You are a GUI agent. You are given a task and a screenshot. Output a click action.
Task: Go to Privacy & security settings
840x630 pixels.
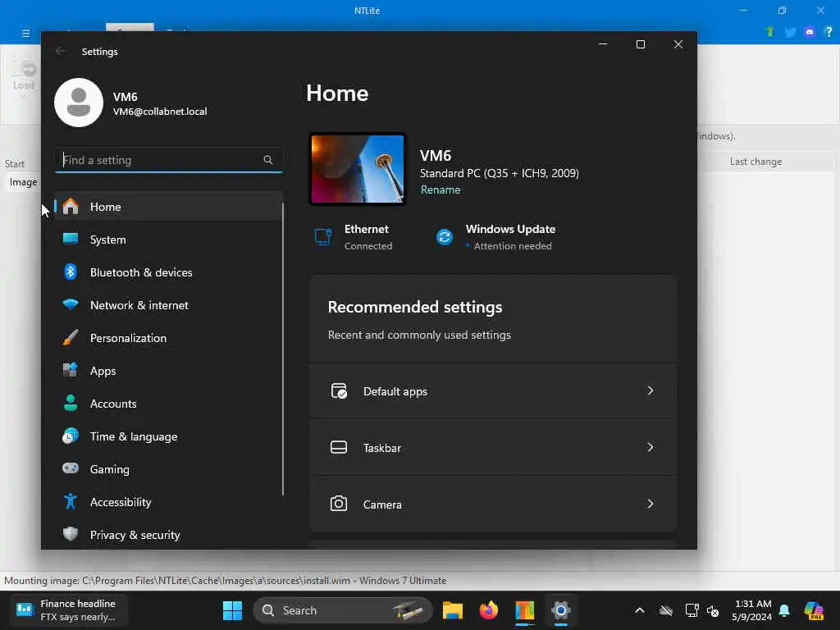pos(168,535)
